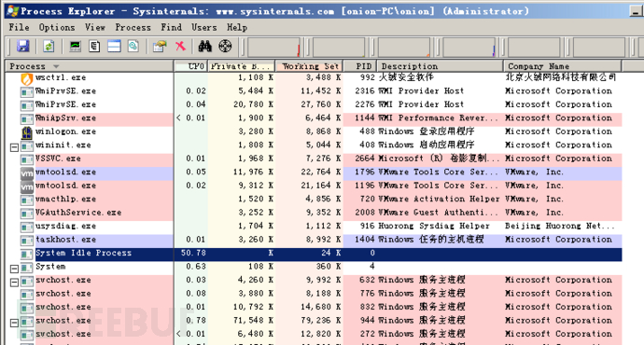Open the View menu
The width and height of the screenshot is (644, 345).
(95, 27)
